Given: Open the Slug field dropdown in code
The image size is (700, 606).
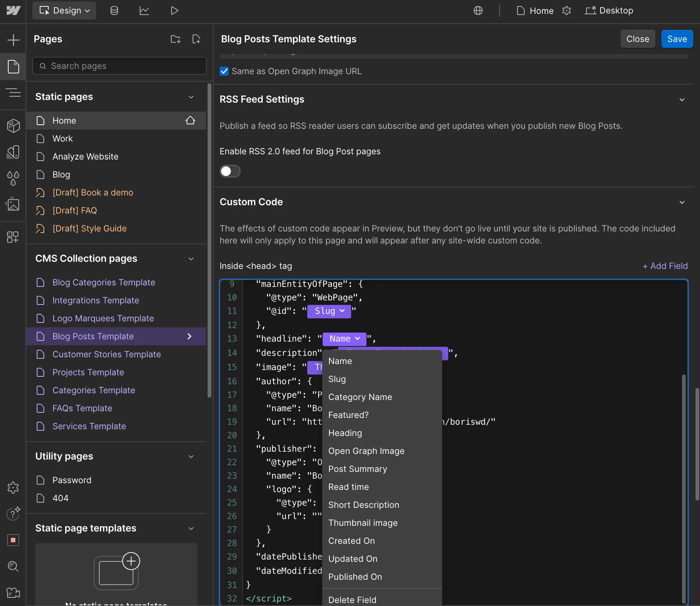Looking at the screenshot, I should click(329, 311).
